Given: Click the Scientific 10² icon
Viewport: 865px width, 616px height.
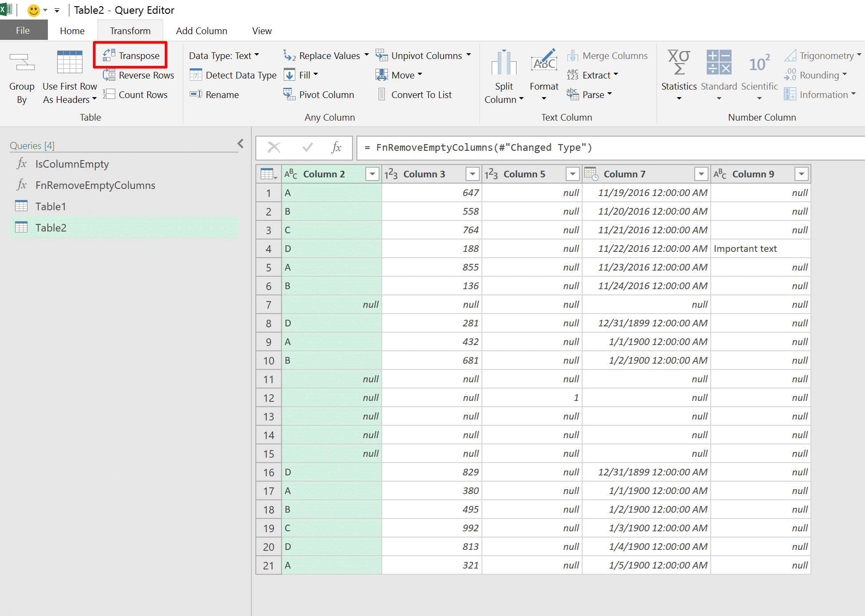Looking at the screenshot, I should 759,63.
